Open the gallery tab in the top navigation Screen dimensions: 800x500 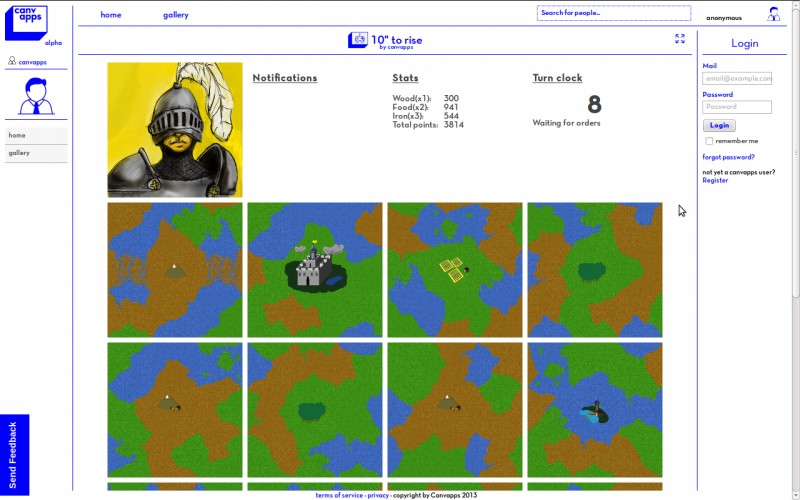[x=176, y=15]
